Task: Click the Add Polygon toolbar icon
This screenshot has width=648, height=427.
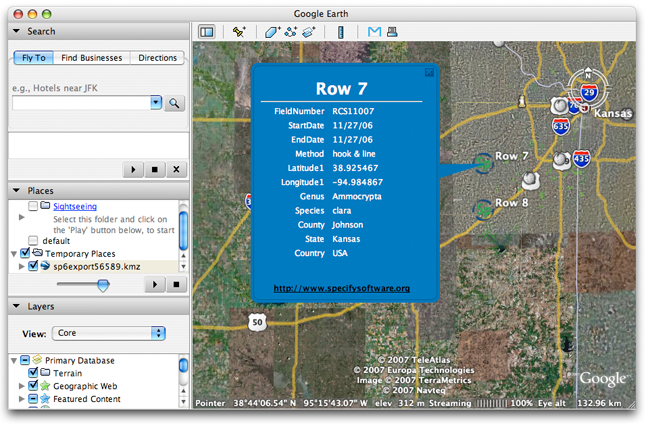Action: coord(272,32)
